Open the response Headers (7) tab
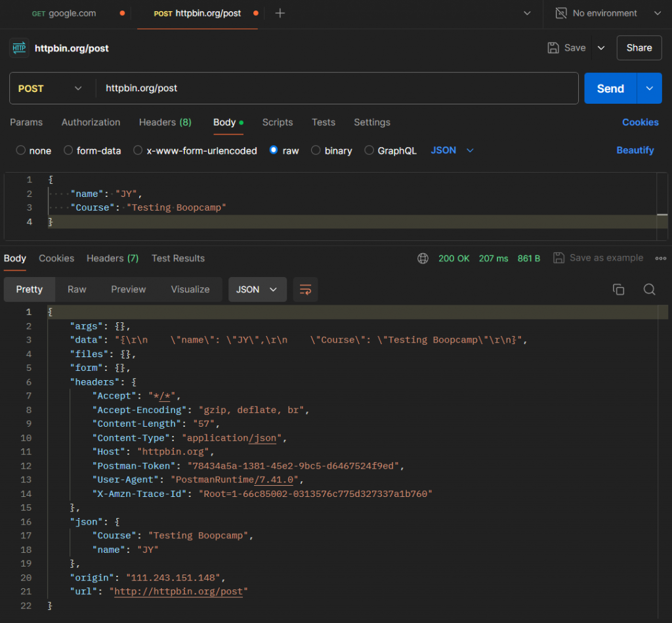This screenshot has height=623, width=672. click(x=112, y=259)
